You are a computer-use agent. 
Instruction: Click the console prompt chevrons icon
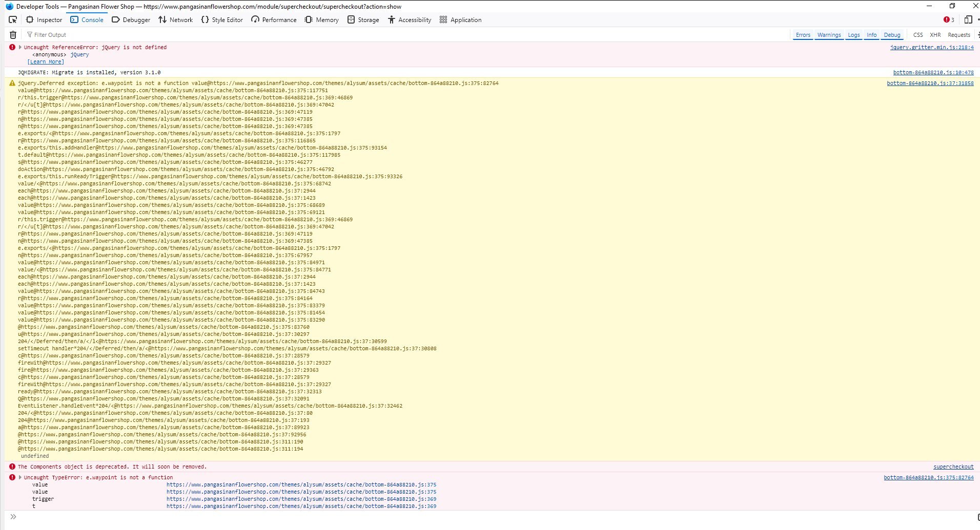coord(13,517)
